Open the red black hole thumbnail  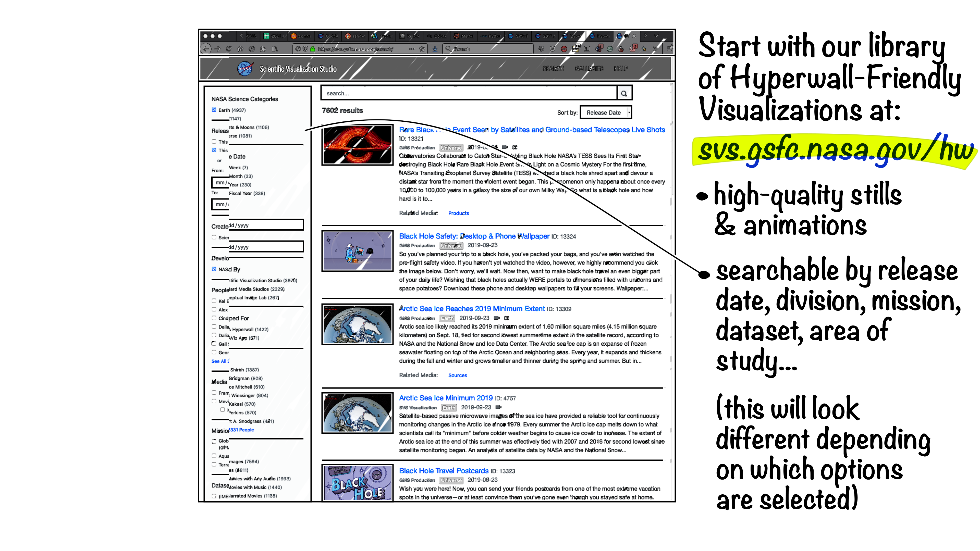click(357, 145)
